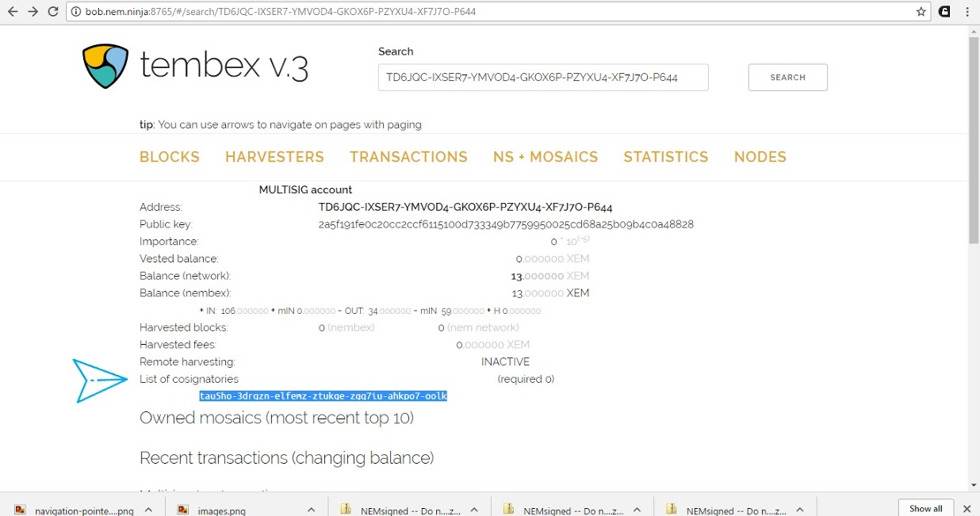Click the tembex v.3 title
This screenshot has width=980, height=516.
(x=224, y=66)
